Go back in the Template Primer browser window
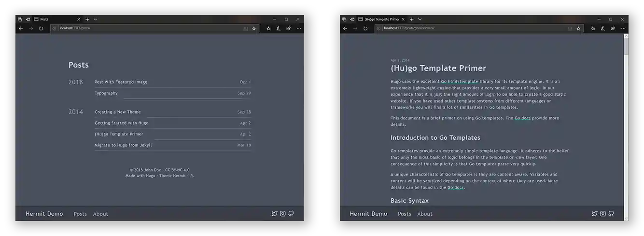This screenshot has height=236, width=644. click(345, 28)
